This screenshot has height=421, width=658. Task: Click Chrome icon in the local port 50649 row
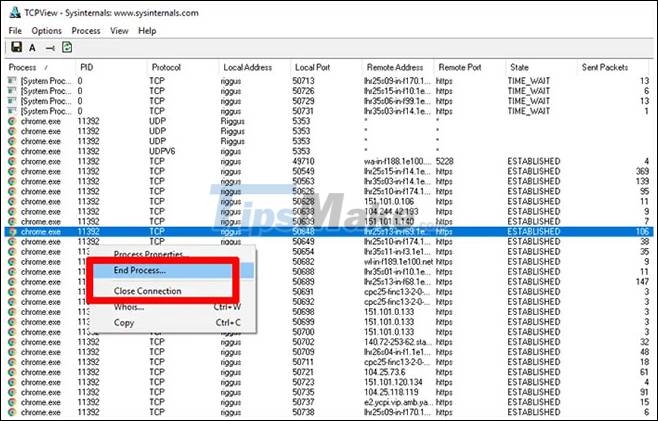click(x=12, y=242)
